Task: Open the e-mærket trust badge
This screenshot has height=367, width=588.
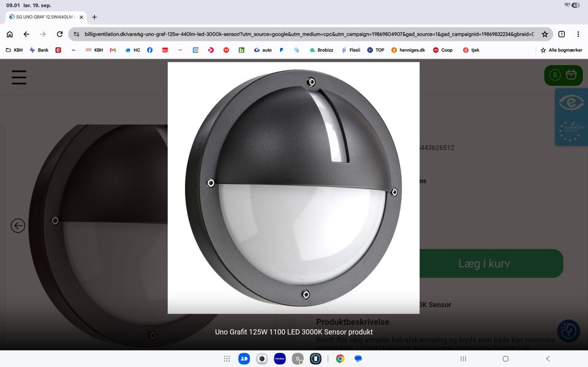Action: pos(571,116)
